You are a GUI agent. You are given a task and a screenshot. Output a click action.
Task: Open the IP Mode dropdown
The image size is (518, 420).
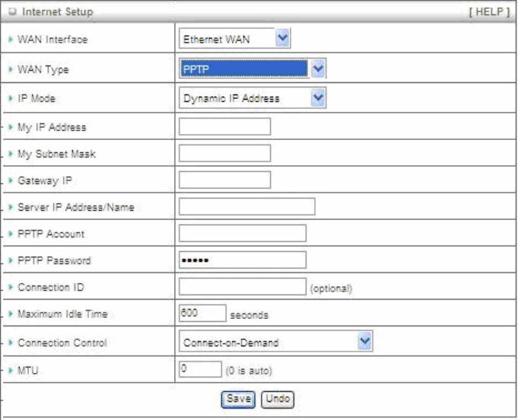[253, 98]
